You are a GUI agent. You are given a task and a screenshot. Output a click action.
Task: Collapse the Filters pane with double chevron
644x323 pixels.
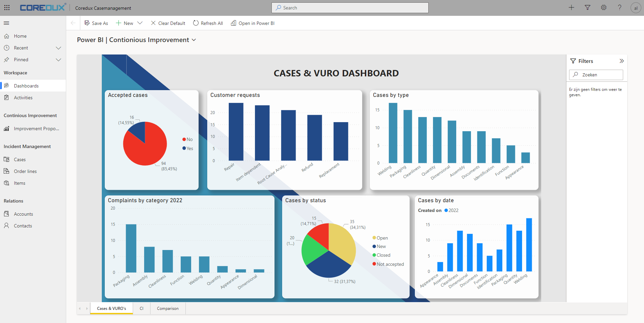tap(621, 61)
